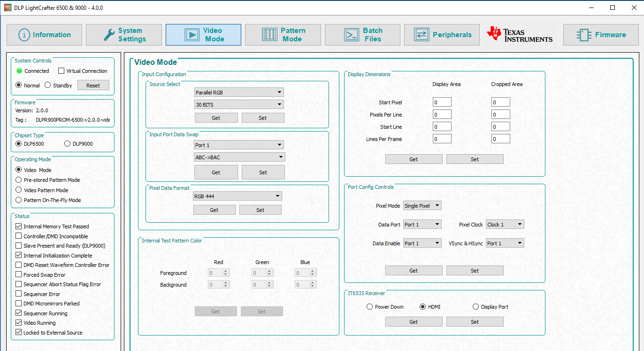Click Set under Input Port Data Swap
This screenshot has width=644, height=351.
pos(263,172)
